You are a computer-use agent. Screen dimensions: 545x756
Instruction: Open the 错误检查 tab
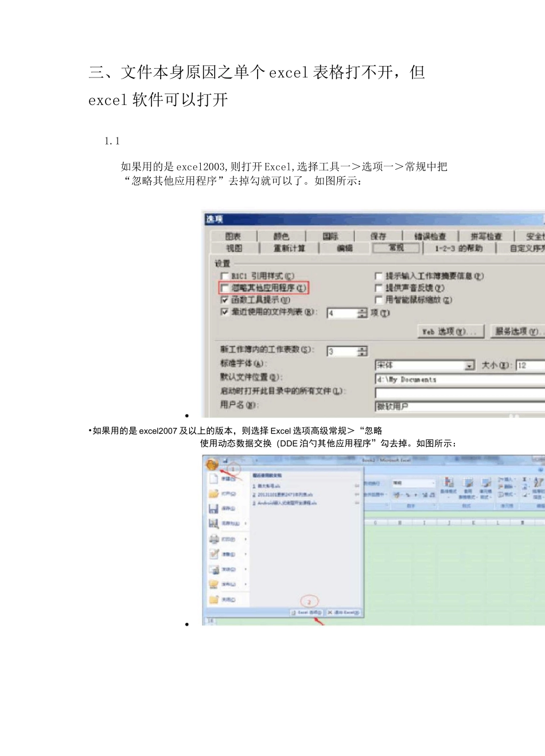430,236
